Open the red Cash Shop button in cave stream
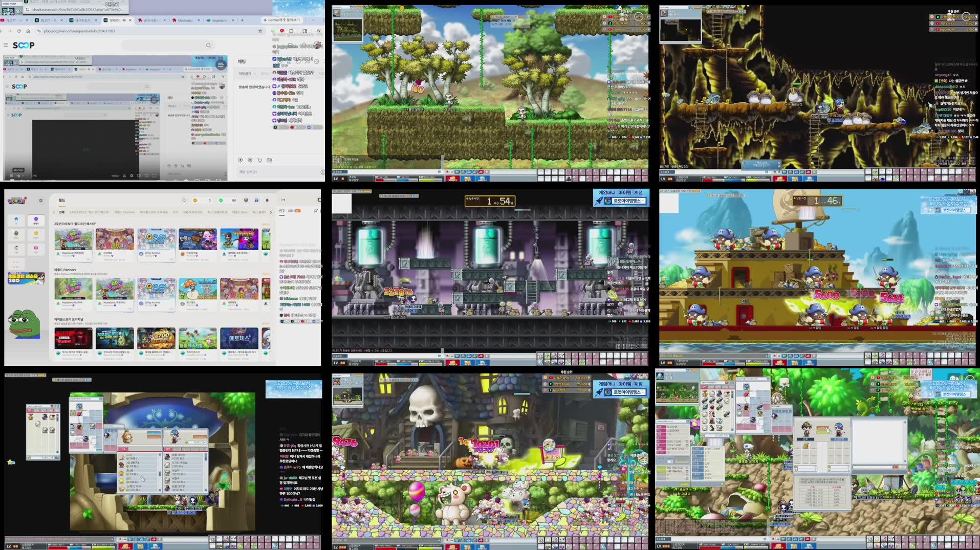The width and height of the screenshot is (980, 550). tap(780, 179)
